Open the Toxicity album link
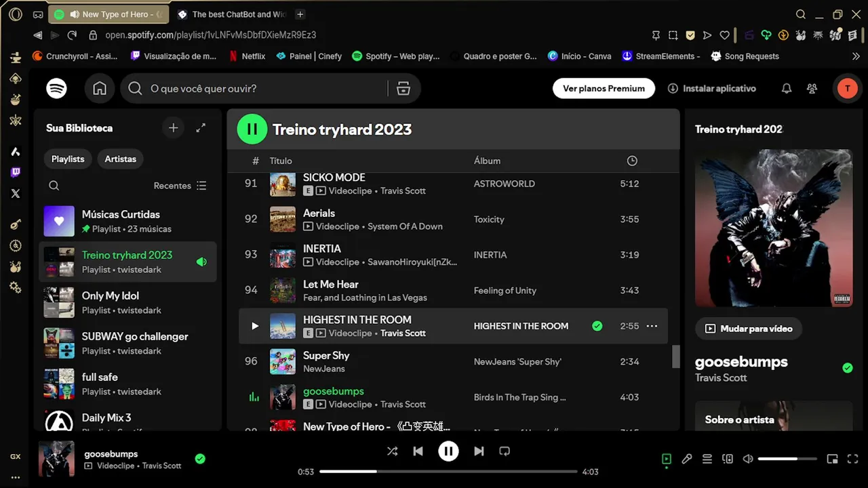868x488 pixels. (489, 220)
